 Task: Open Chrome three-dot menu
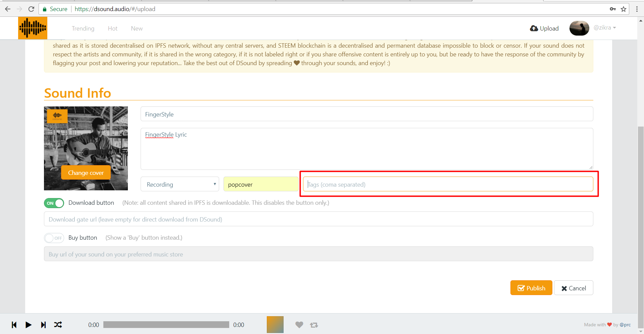637,9
